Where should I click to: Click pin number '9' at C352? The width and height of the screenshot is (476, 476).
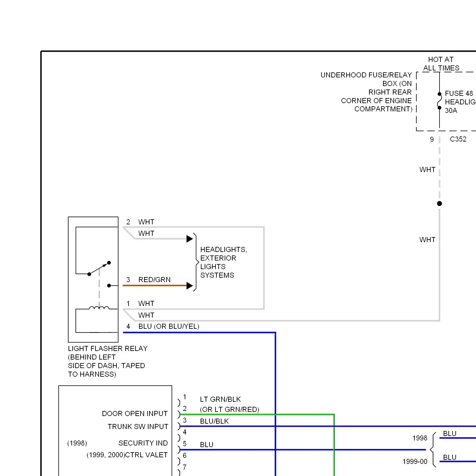pyautogui.click(x=432, y=139)
